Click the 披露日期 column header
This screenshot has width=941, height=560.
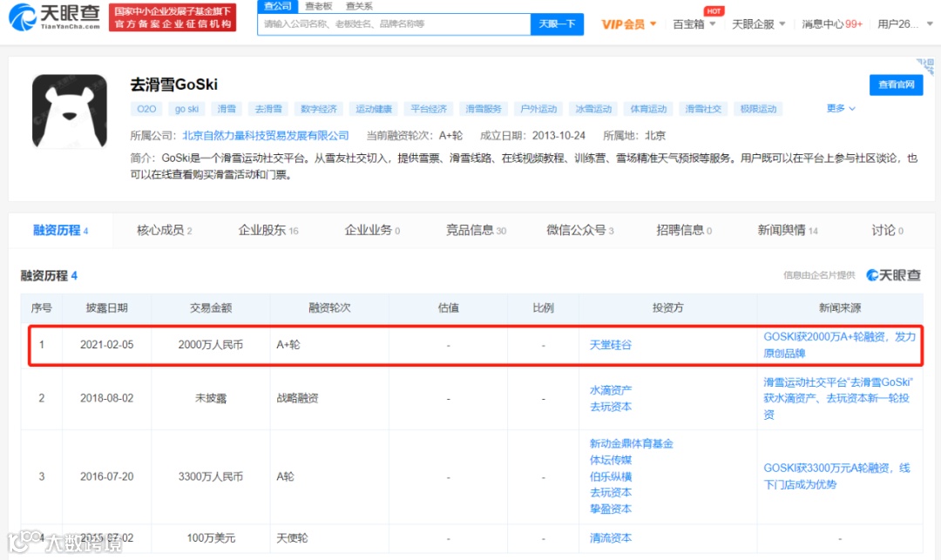pos(107,307)
